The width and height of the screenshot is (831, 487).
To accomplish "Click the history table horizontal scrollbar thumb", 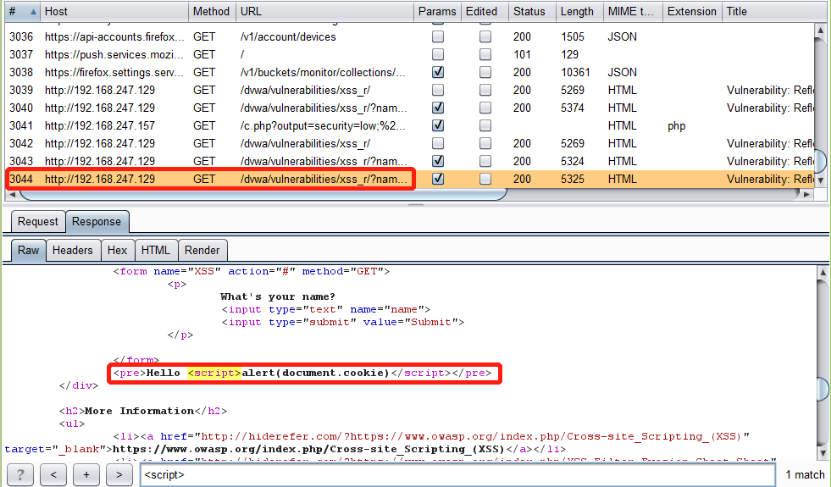I will click(x=262, y=194).
